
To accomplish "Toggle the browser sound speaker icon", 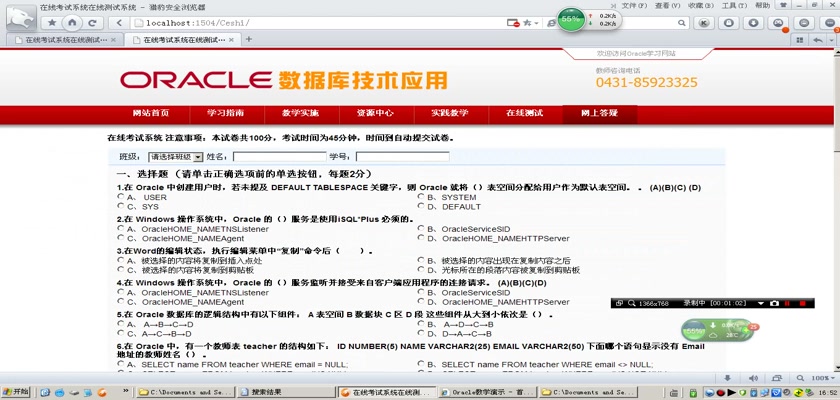I will click(x=753, y=378).
